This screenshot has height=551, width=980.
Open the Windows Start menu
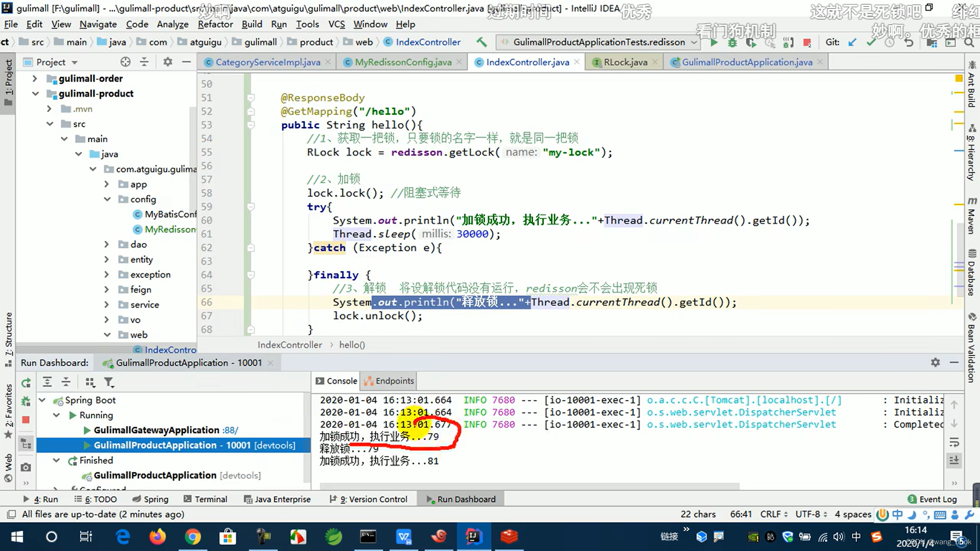tap(17, 537)
